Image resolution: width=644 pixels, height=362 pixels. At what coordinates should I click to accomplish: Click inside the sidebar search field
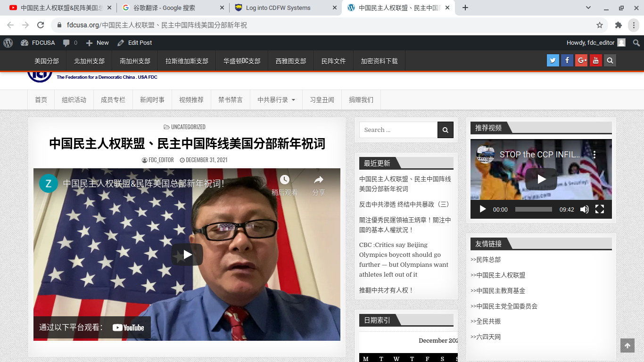click(398, 130)
